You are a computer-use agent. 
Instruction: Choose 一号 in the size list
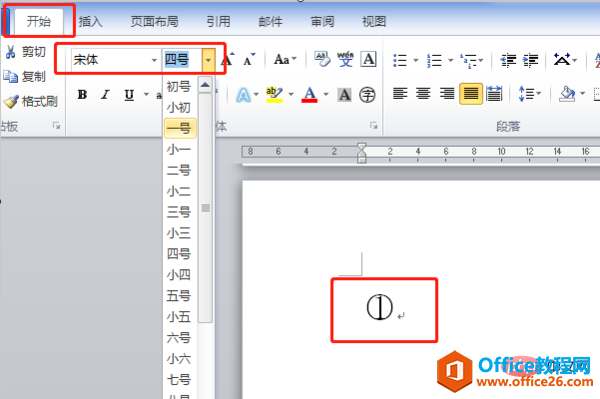click(x=180, y=128)
